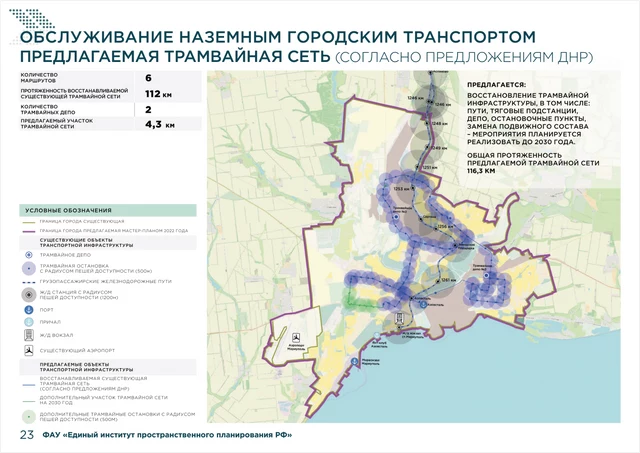Click the 'Предлагаемая трамвайная сеть' title
The height and width of the screenshot is (453, 640).
[175, 56]
